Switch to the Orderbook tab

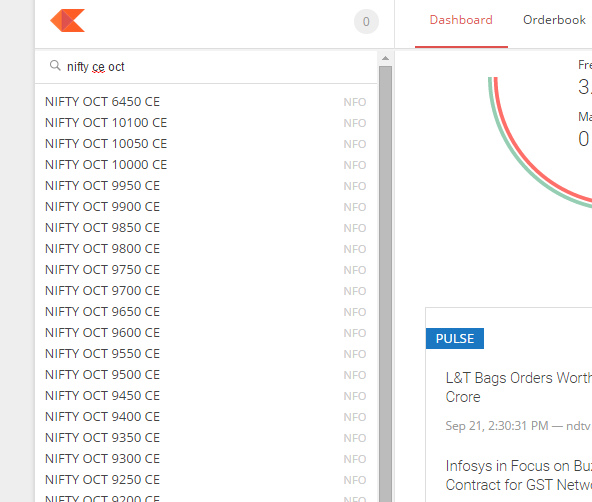point(554,20)
